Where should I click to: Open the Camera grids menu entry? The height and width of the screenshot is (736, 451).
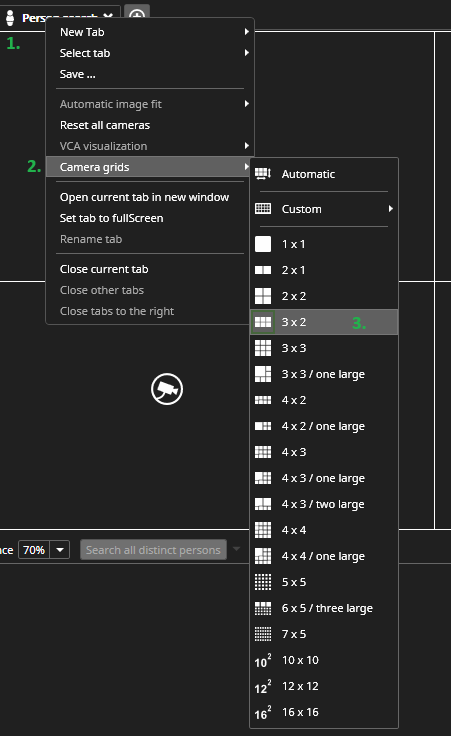click(149, 167)
